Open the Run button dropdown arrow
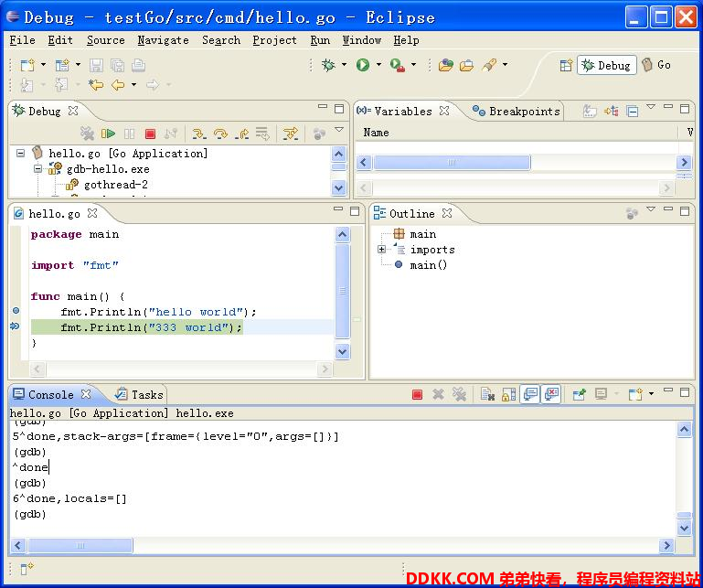 point(378,65)
